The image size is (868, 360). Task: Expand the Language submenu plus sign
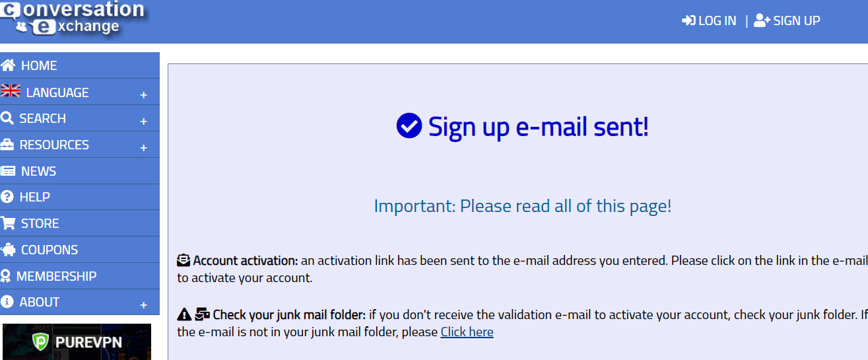click(143, 95)
